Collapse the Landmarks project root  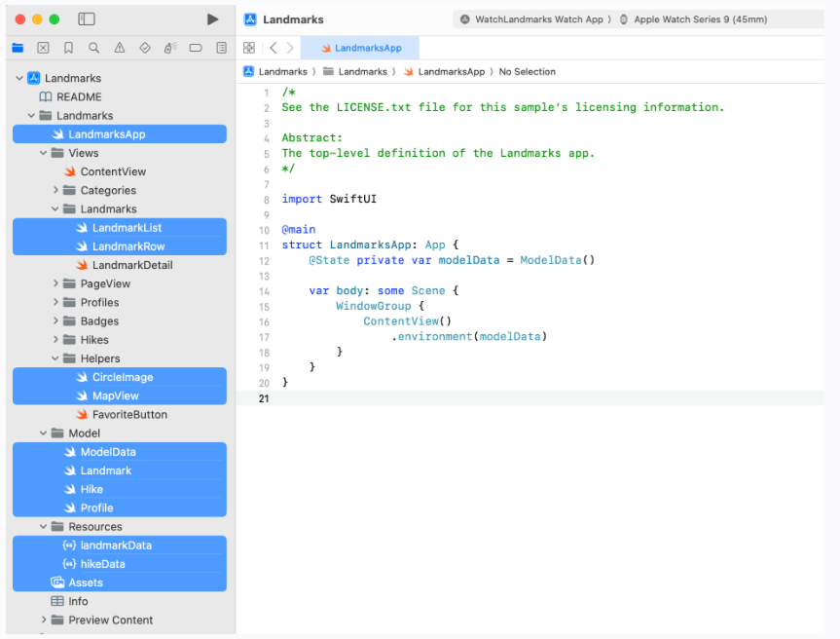coord(19,78)
